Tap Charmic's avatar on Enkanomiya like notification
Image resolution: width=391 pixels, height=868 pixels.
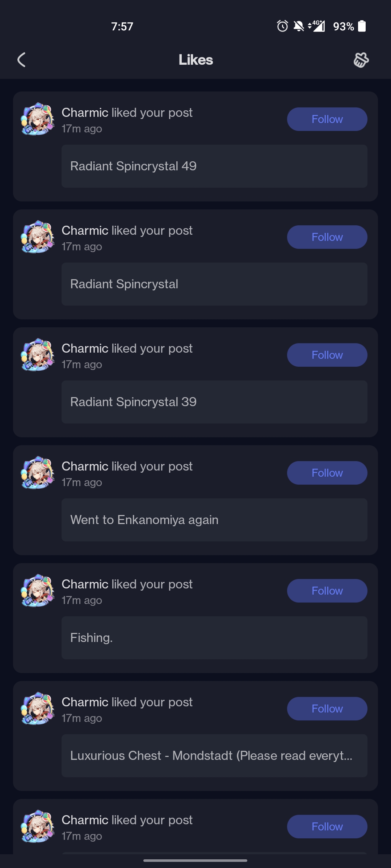pyautogui.click(x=38, y=473)
